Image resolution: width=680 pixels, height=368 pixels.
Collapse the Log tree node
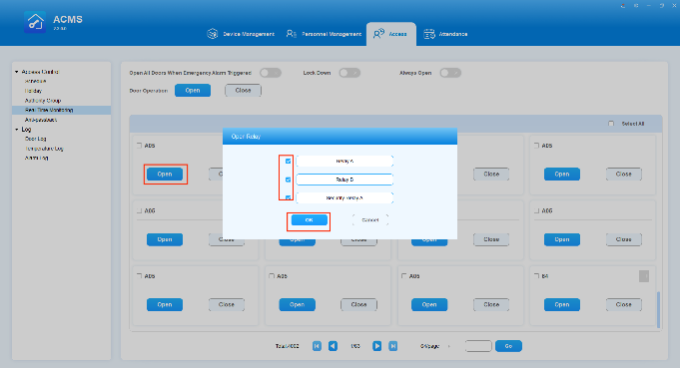coord(17,130)
